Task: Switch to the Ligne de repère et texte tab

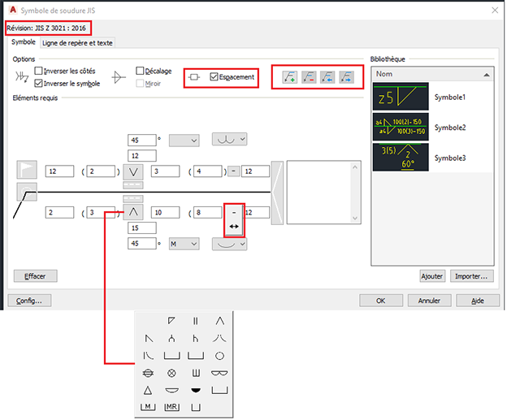Action: [77, 43]
